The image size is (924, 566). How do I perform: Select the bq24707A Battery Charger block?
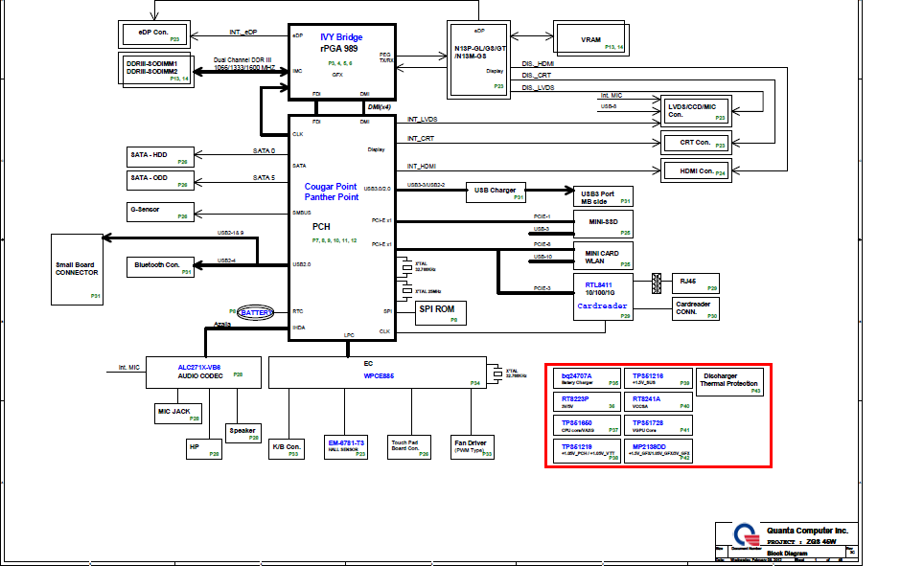pyautogui.click(x=586, y=379)
